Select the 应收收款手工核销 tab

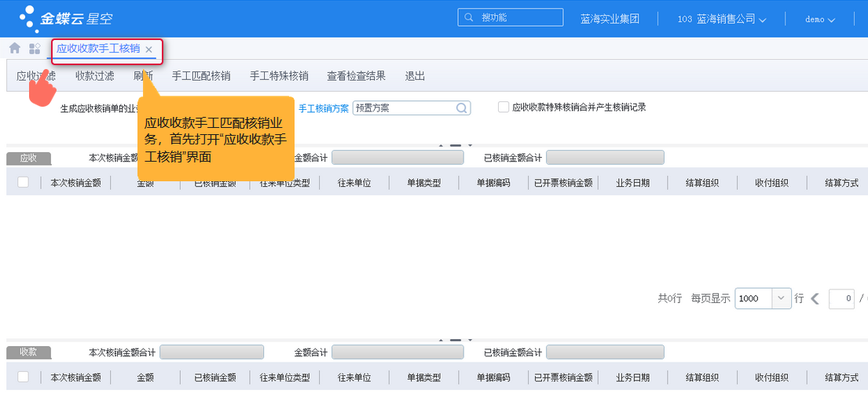point(98,49)
